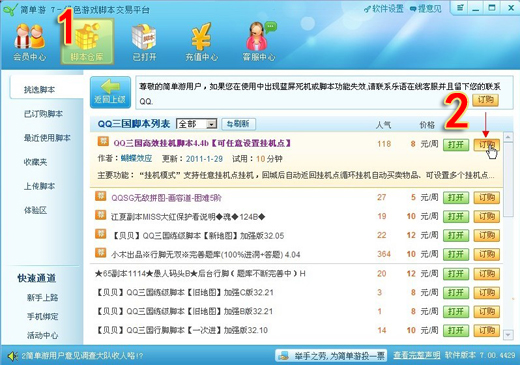
Task: Click 打开 for ★65副本1114 row
Action: (456, 274)
